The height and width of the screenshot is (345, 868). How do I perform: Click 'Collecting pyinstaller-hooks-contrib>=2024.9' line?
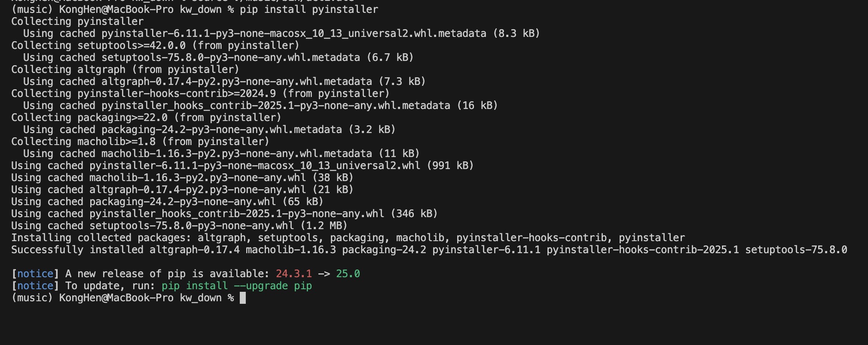point(200,94)
